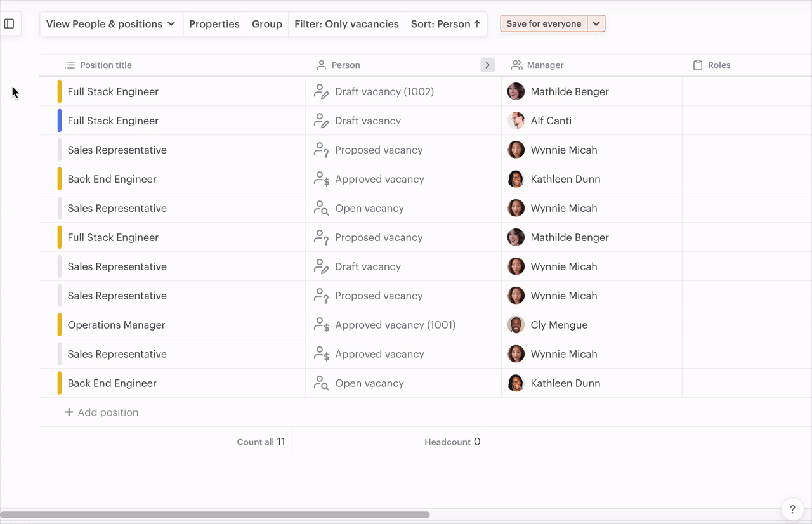Viewport: 812px width, 524px height.
Task: Click Kathleen Dunn's avatar in Back End Engineer approved row
Action: 516,180
